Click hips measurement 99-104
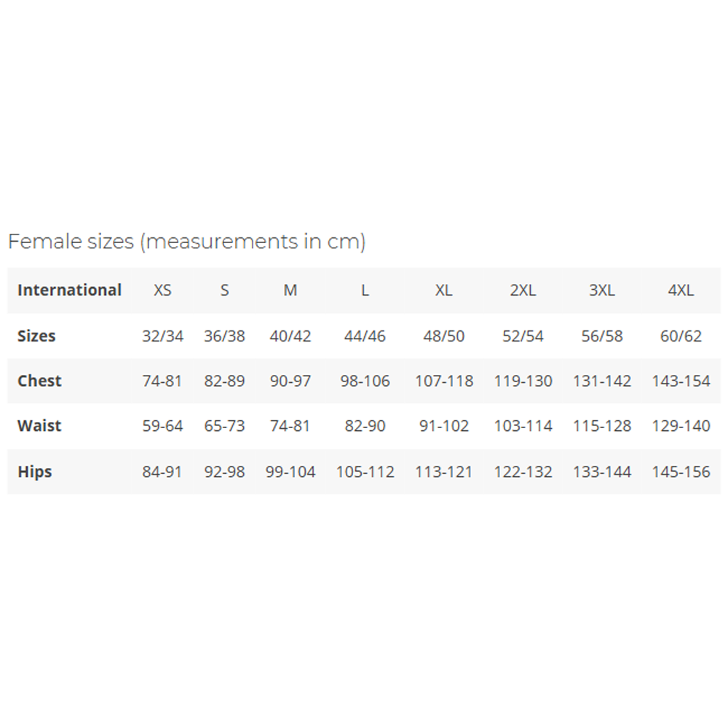 tap(290, 472)
